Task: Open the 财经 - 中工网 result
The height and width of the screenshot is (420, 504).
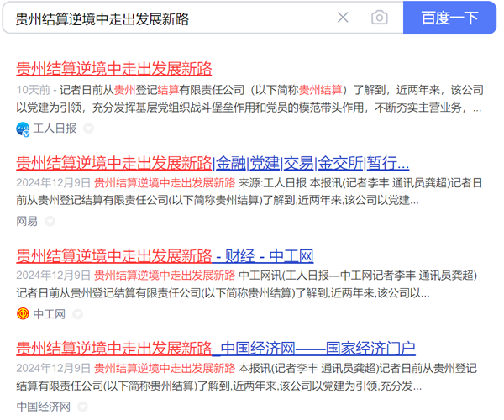Action: pyautogui.click(x=165, y=255)
